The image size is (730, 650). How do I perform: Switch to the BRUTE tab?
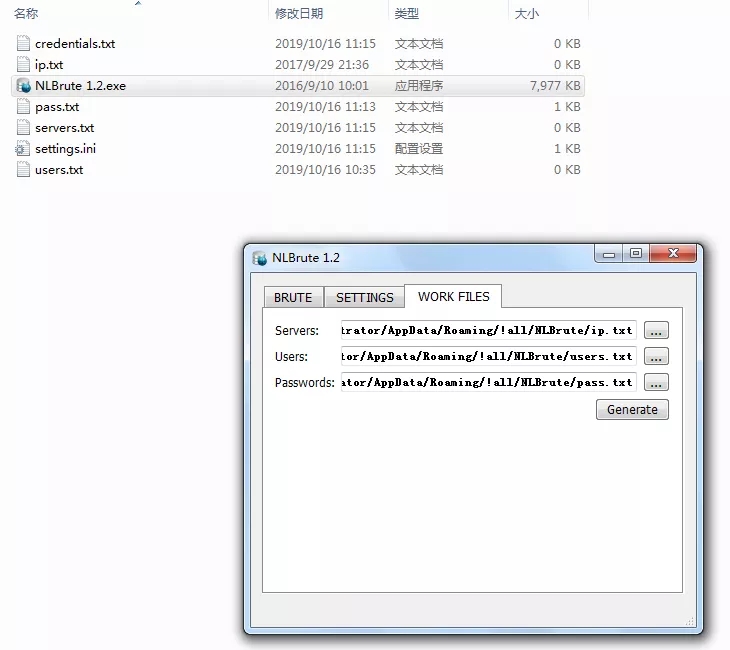293,297
